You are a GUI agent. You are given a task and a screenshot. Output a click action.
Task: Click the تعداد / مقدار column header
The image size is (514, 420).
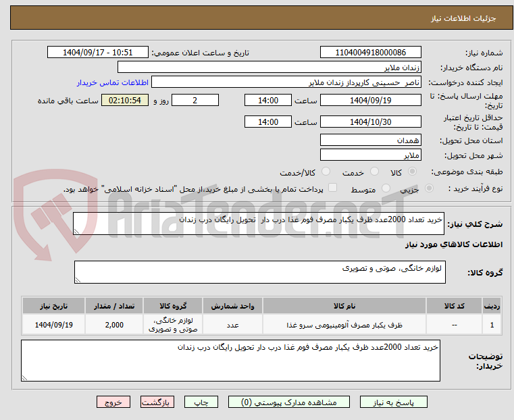(x=114, y=306)
